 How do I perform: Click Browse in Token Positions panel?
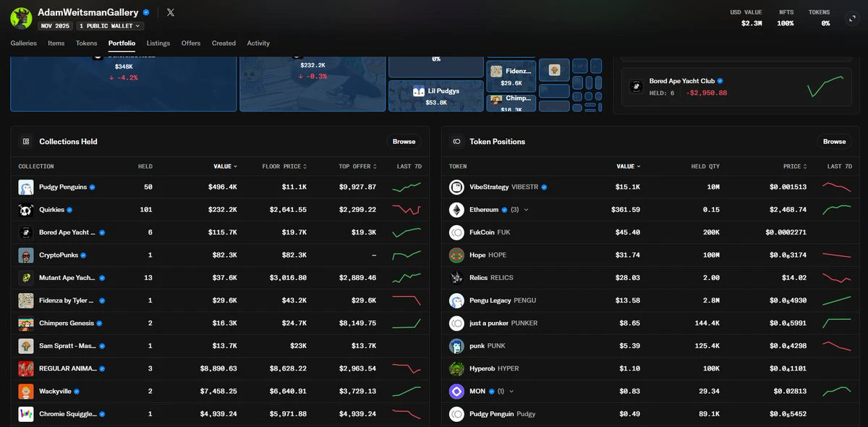(834, 142)
